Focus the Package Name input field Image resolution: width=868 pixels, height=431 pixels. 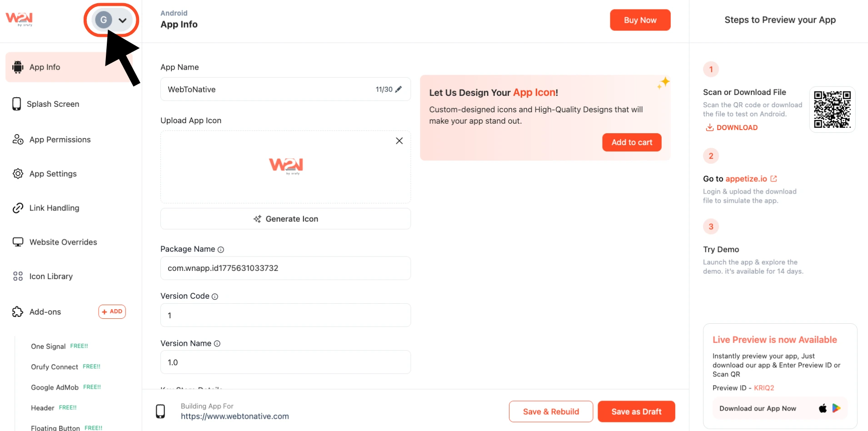pyautogui.click(x=285, y=268)
